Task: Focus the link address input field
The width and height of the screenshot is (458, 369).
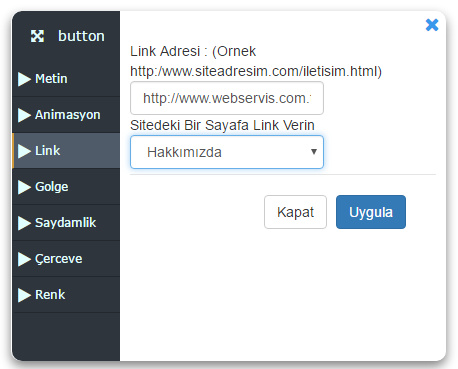Action: (x=227, y=98)
